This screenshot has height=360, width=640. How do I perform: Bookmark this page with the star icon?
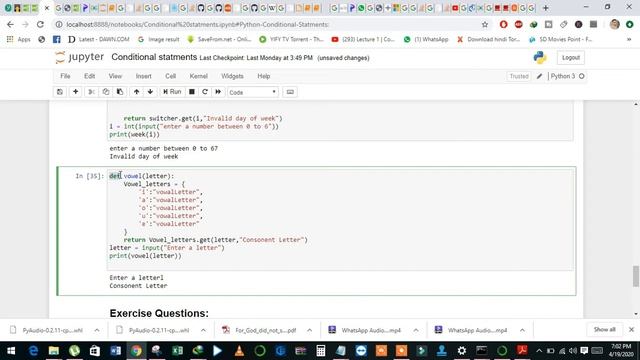pos(485,24)
